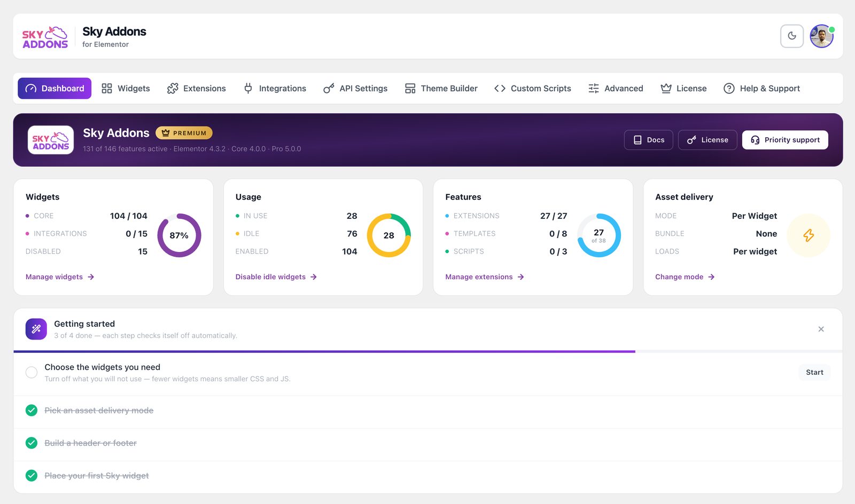Open the Theme Builder tab

[x=441, y=89]
